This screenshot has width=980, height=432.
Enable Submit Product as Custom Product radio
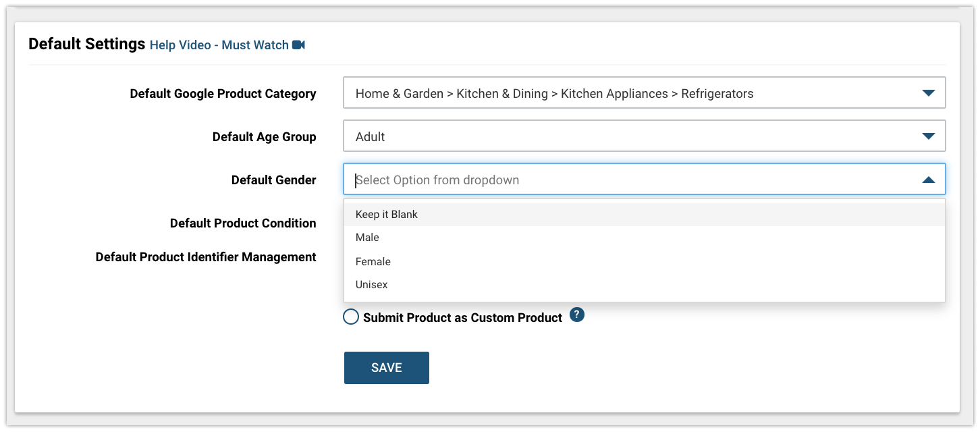pyautogui.click(x=351, y=317)
